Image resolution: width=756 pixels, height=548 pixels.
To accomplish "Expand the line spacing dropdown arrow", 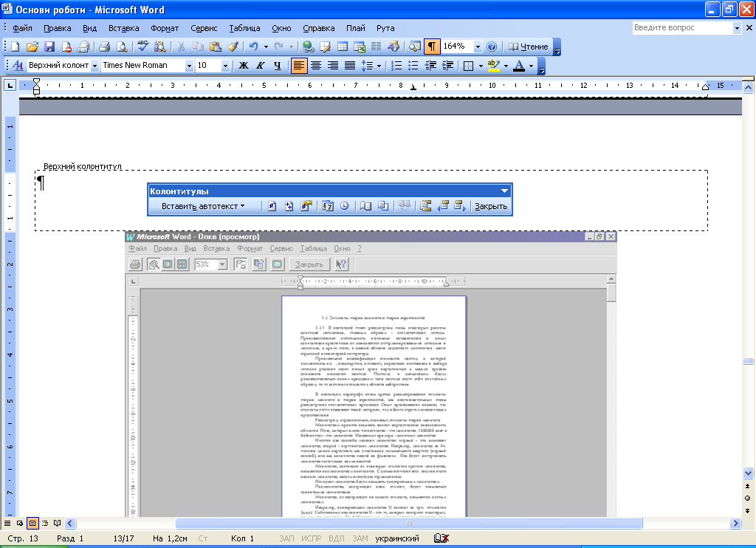I will coord(379,66).
